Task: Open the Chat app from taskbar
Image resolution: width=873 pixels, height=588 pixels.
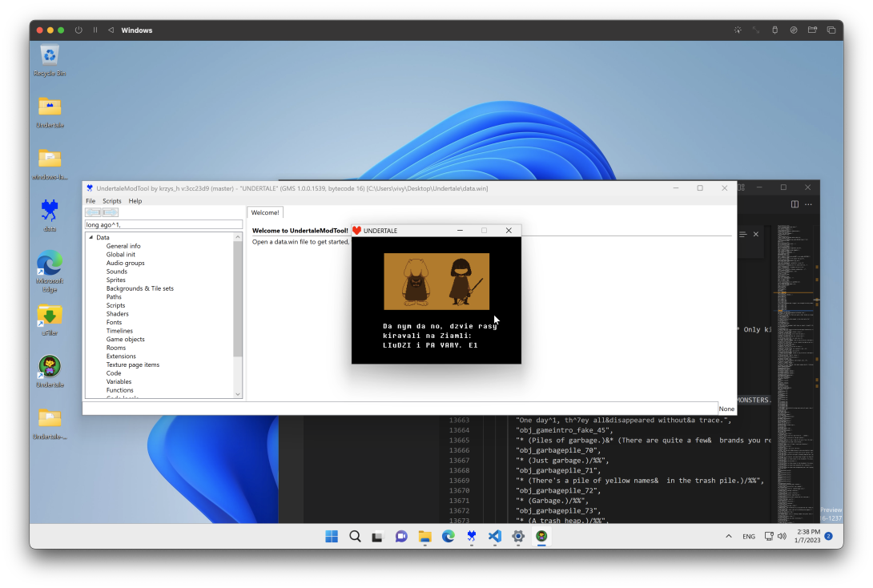Action: pos(401,537)
